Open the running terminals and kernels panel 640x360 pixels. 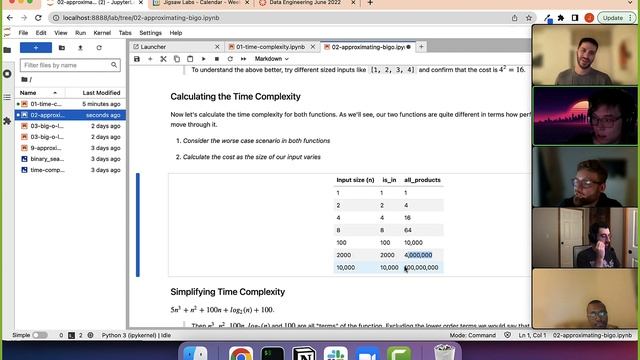pyautogui.click(x=7, y=74)
